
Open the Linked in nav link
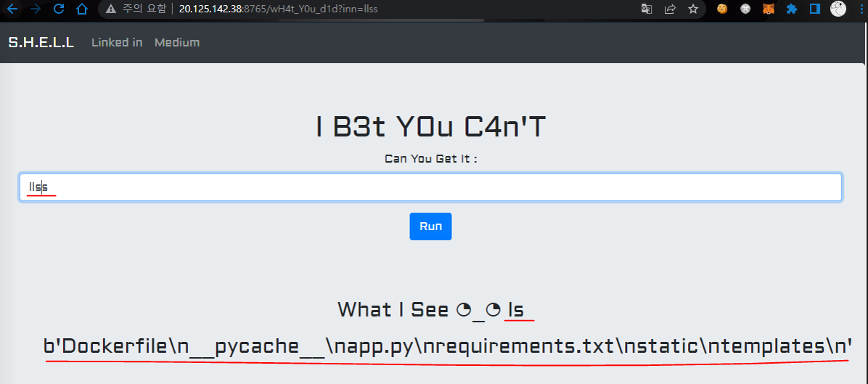coord(117,43)
